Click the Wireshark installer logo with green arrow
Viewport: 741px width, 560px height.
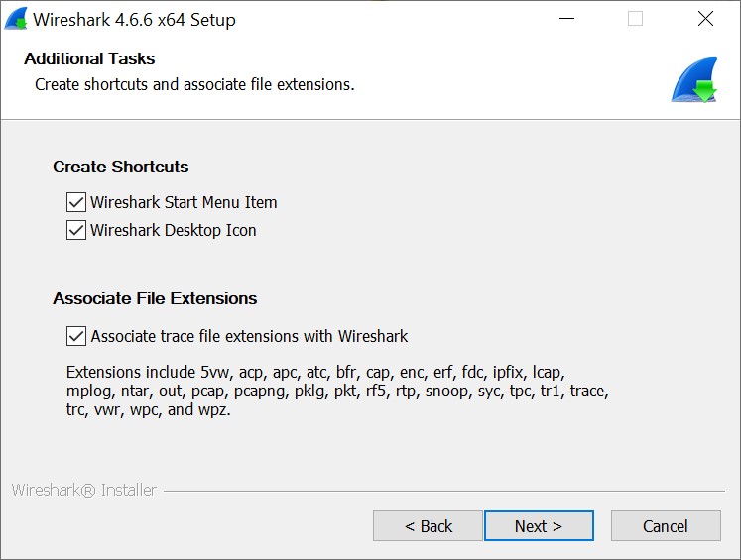pos(693,80)
